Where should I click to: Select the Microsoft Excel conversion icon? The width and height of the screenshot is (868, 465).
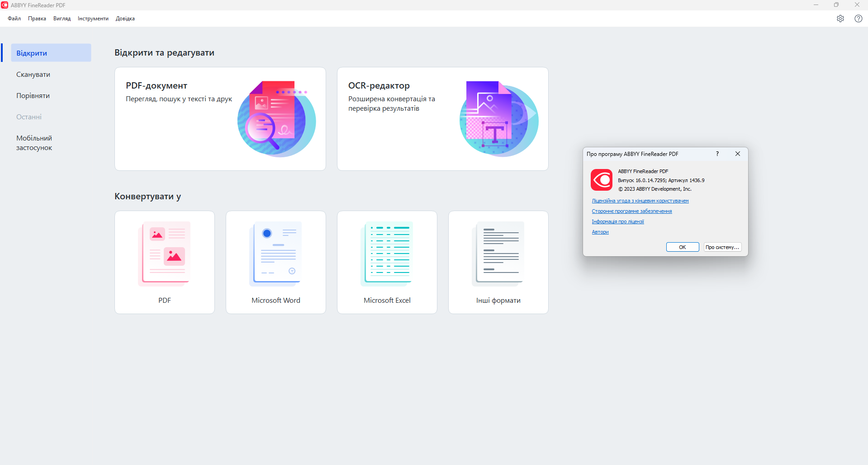387,254
